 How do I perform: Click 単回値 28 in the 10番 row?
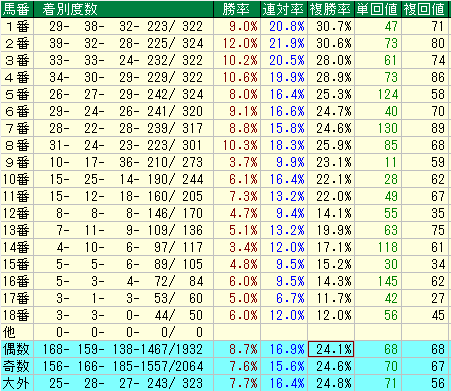378,179
